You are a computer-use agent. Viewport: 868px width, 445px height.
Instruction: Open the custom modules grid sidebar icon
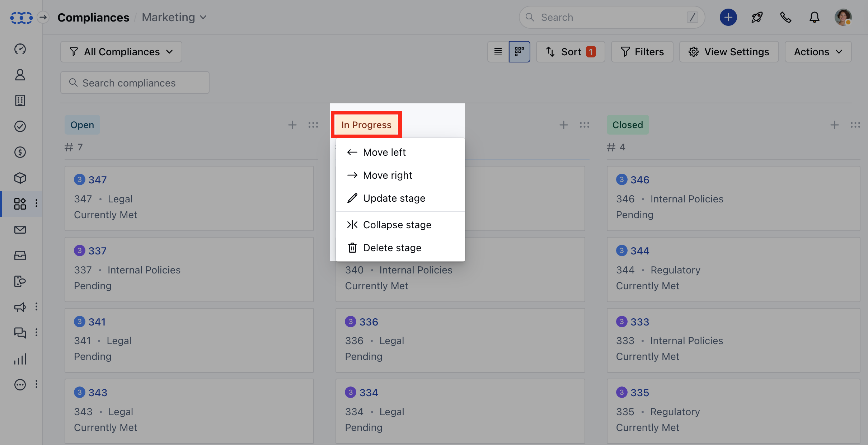coord(20,204)
